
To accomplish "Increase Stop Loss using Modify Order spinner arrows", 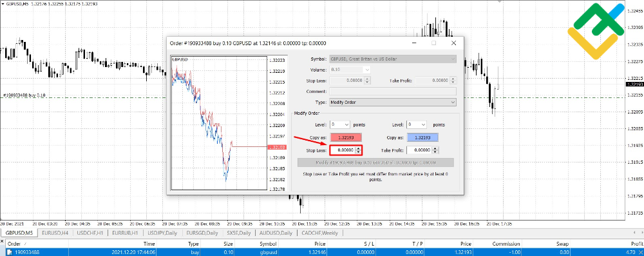I will [359, 149].
